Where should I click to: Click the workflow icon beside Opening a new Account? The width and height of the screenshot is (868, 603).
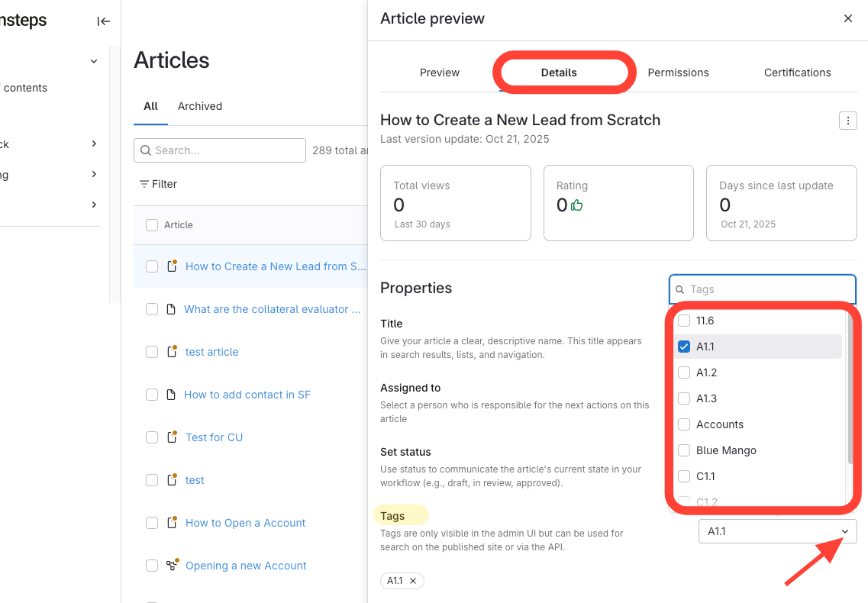172,566
